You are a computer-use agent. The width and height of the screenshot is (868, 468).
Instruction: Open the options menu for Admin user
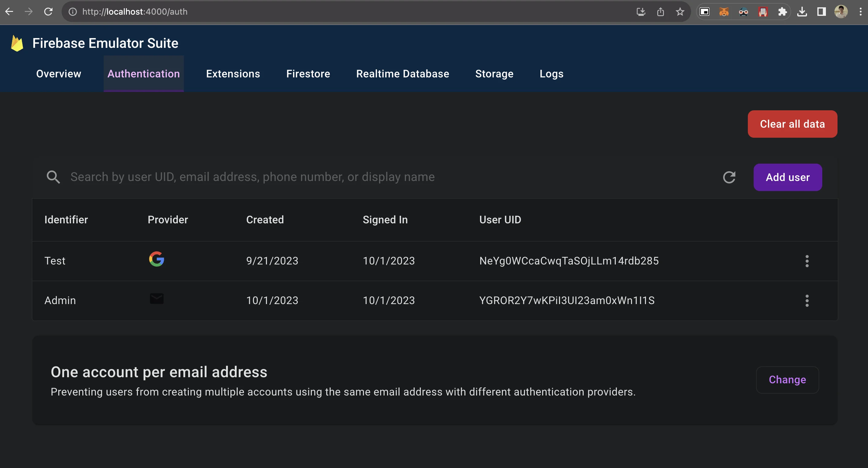point(807,301)
